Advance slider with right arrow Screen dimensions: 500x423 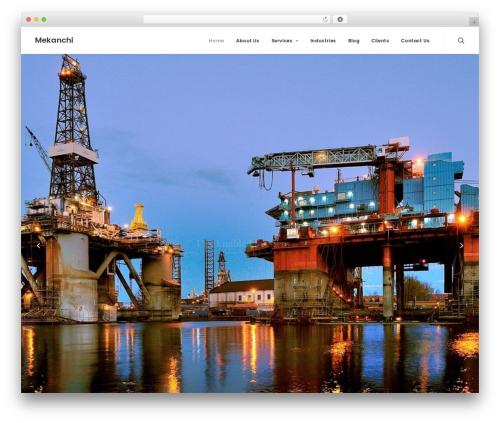pos(461,246)
